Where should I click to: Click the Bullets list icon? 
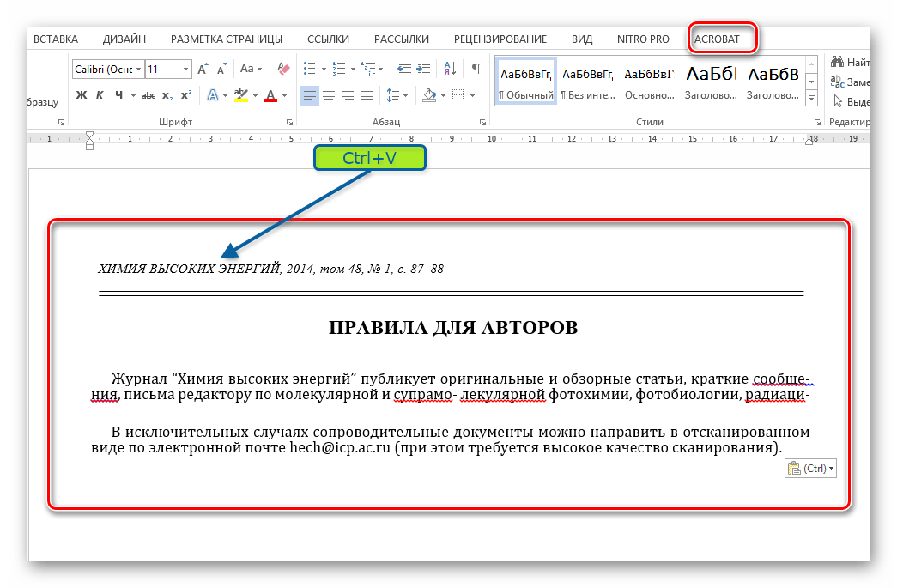311,69
